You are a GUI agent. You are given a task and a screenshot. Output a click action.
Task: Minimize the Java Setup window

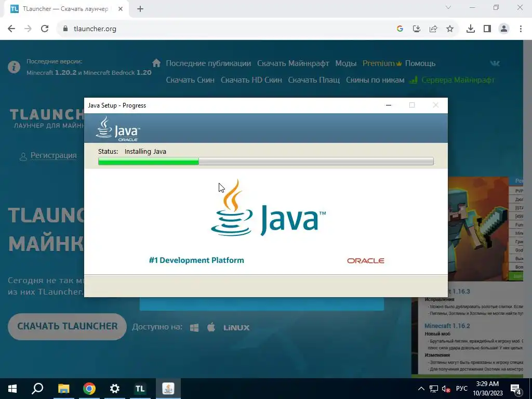point(389,105)
